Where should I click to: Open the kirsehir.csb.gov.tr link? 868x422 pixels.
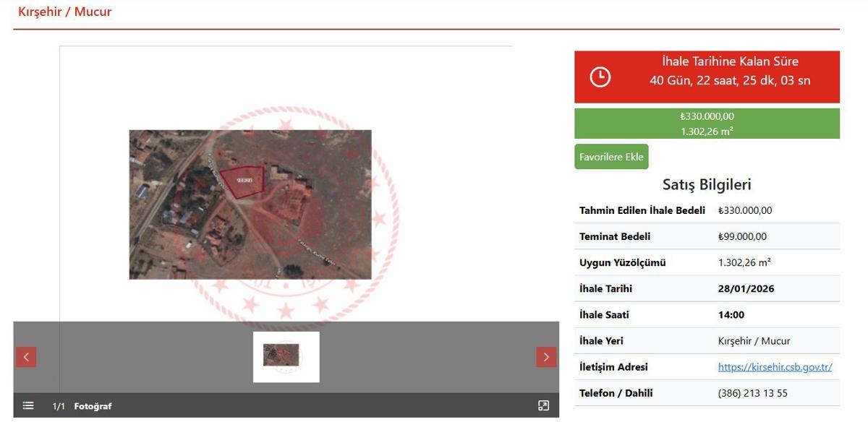point(775,367)
